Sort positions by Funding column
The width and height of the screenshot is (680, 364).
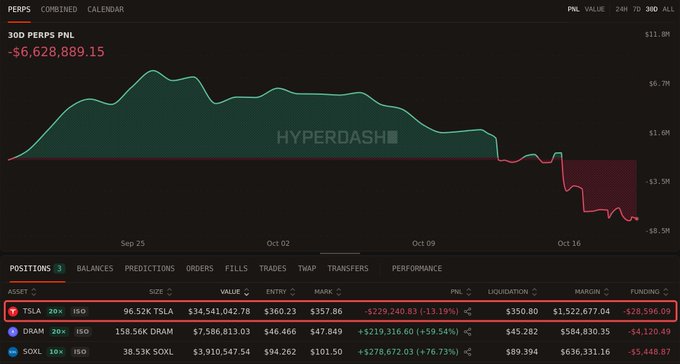(651, 292)
